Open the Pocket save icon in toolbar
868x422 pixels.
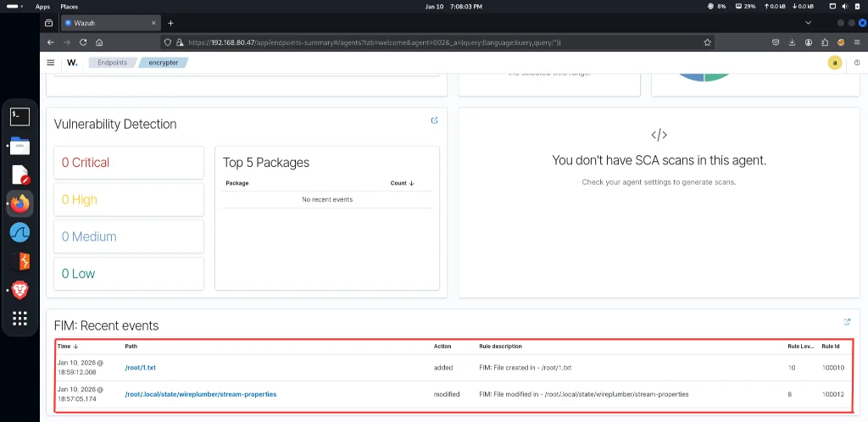pyautogui.click(x=776, y=42)
